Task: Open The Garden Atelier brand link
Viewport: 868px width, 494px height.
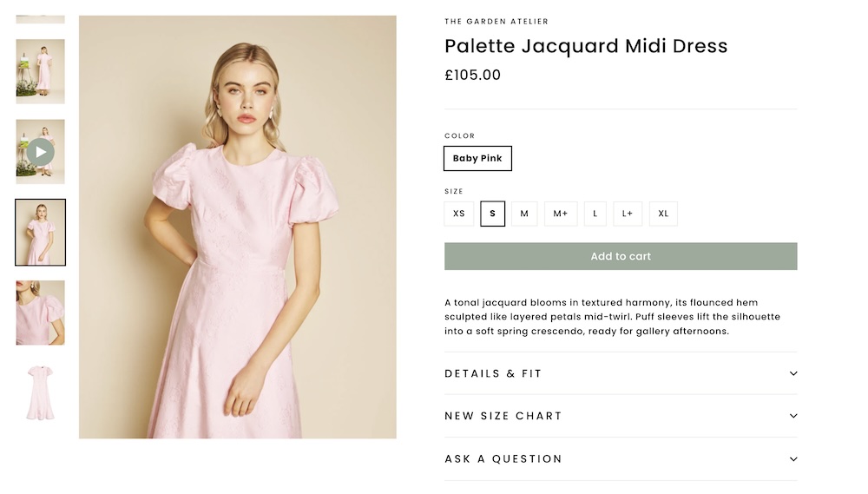Action: [496, 22]
